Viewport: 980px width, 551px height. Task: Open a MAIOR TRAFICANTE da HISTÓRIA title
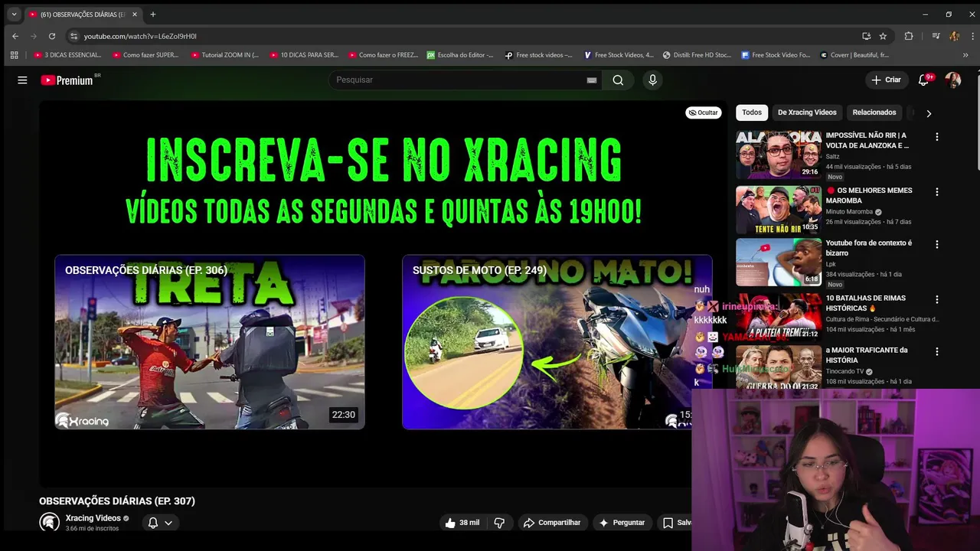pos(867,355)
